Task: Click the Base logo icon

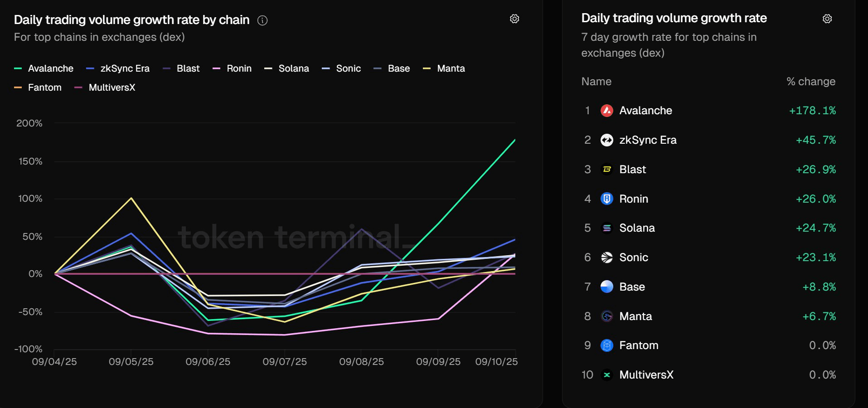Action: click(x=607, y=287)
